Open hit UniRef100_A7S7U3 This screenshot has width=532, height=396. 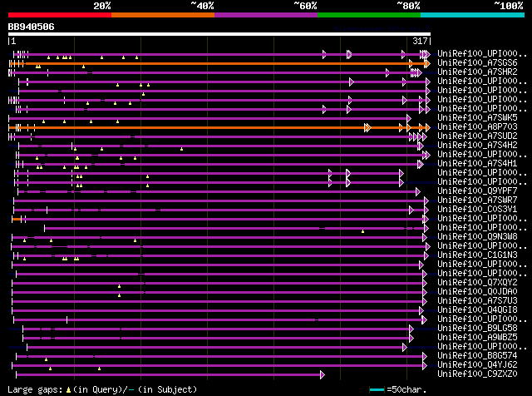(x=477, y=301)
